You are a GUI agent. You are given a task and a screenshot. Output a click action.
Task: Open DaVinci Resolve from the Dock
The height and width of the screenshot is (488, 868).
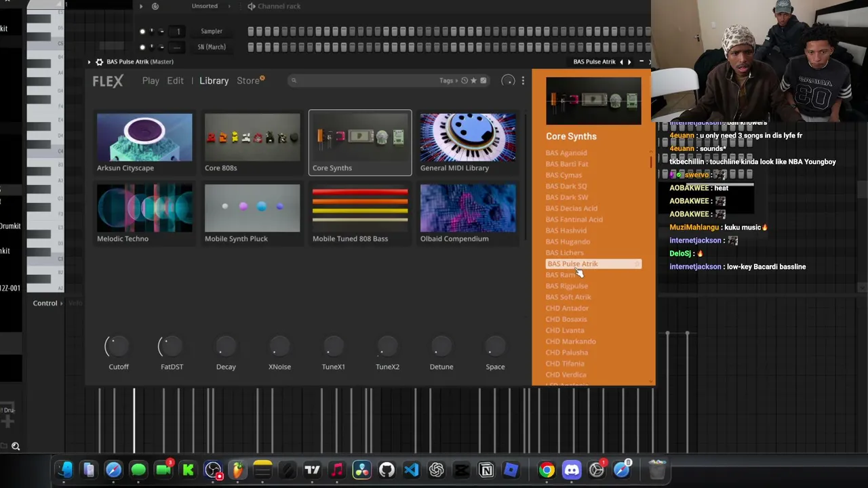(361, 470)
